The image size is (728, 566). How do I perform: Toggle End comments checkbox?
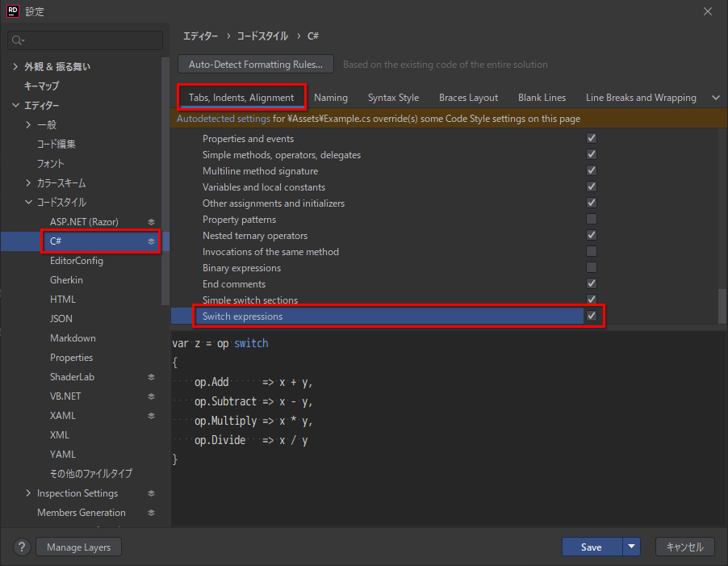[592, 283]
